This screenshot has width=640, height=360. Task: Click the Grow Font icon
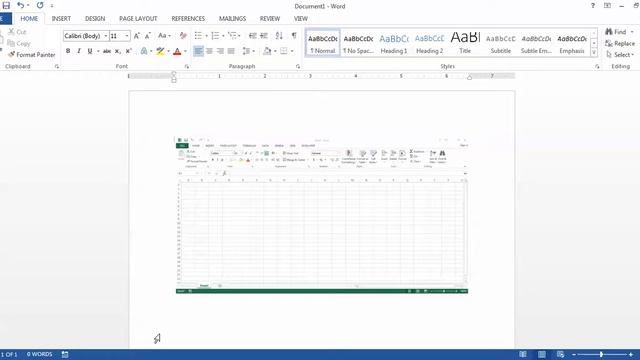pyautogui.click(x=137, y=36)
